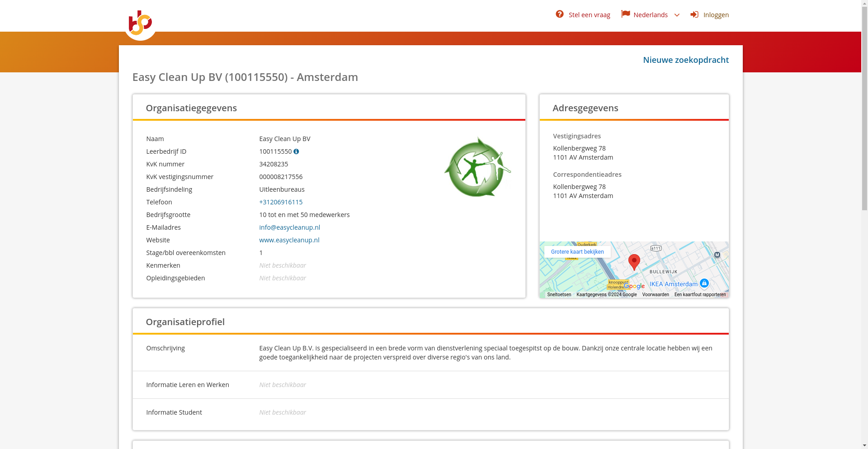Click the KvK vestigingsnummer value 000008217556
The width and height of the screenshot is (868, 449).
281,177
